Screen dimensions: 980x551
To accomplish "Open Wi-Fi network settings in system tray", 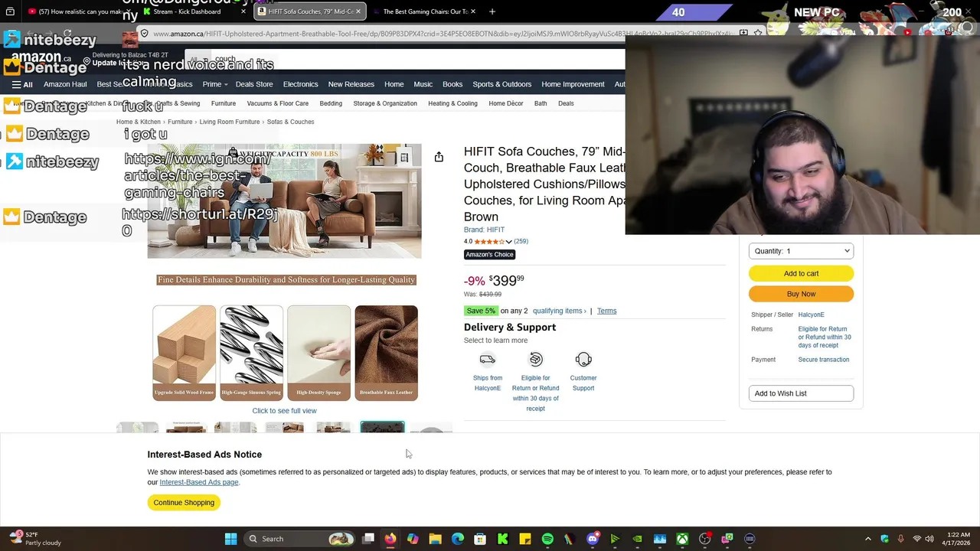I will [x=916, y=539].
